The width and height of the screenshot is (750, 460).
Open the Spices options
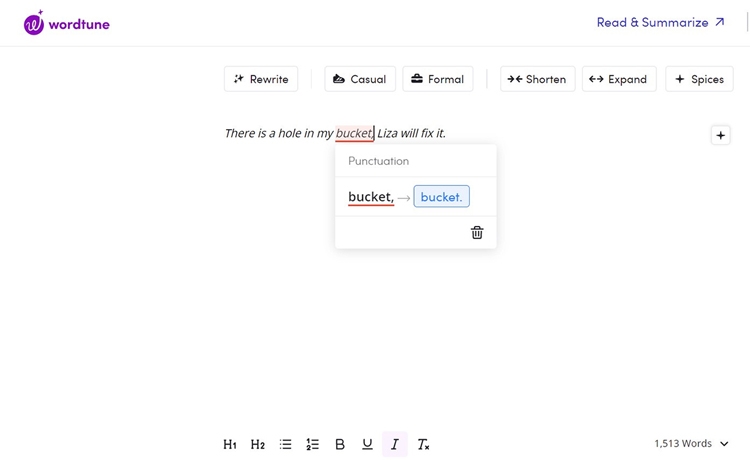click(x=699, y=79)
